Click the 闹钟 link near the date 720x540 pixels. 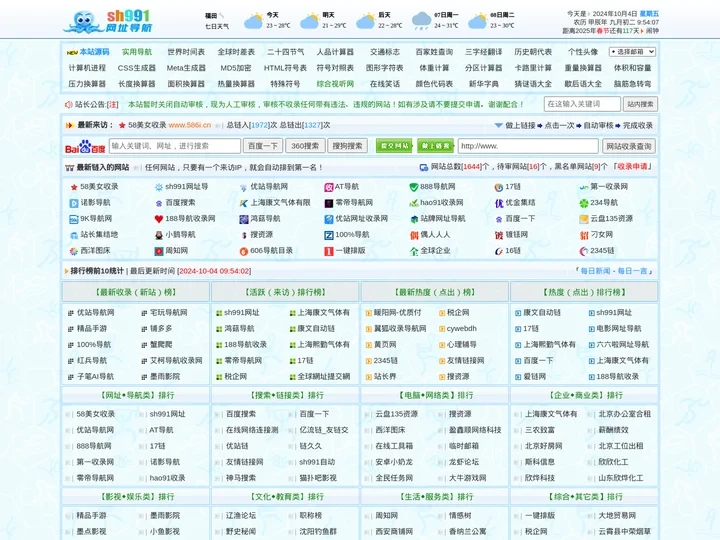(x=652, y=31)
